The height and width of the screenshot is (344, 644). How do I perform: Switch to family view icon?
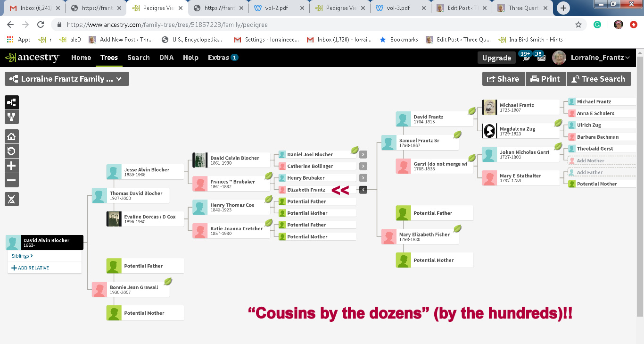12,117
